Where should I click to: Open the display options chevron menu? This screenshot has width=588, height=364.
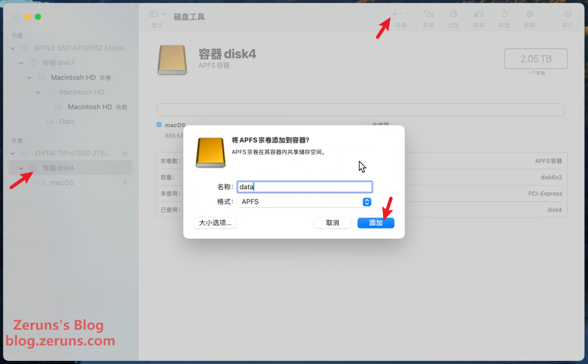[x=163, y=14]
